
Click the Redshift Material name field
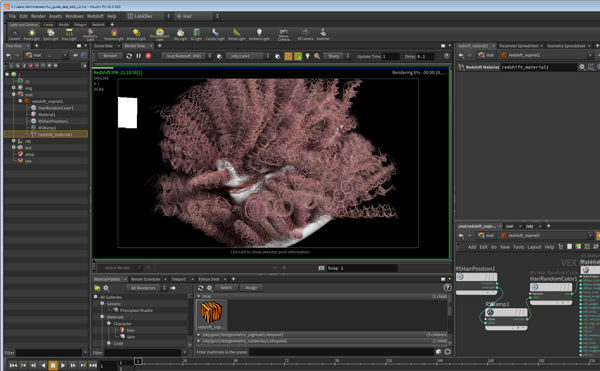point(538,67)
